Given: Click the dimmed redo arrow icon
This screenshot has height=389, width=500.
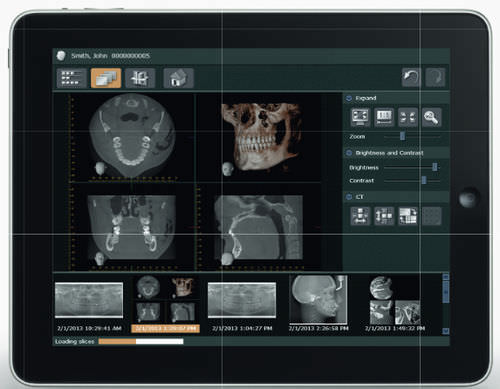Looking at the screenshot, I should [x=435, y=77].
